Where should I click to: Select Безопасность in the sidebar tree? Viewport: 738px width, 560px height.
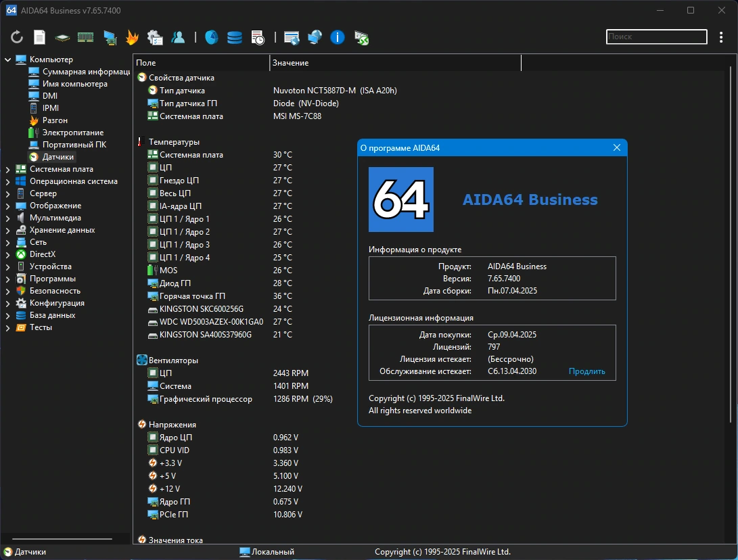pos(48,291)
